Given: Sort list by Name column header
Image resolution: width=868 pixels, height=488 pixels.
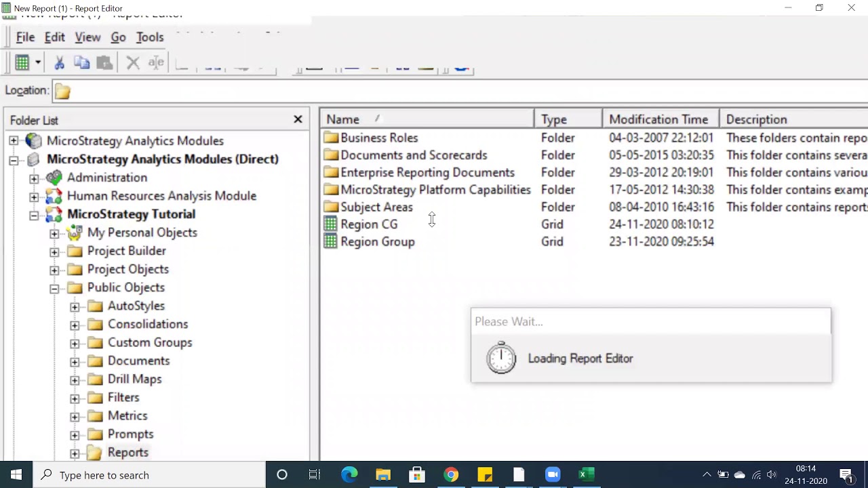Looking at the screenshot, I should 427,119.
